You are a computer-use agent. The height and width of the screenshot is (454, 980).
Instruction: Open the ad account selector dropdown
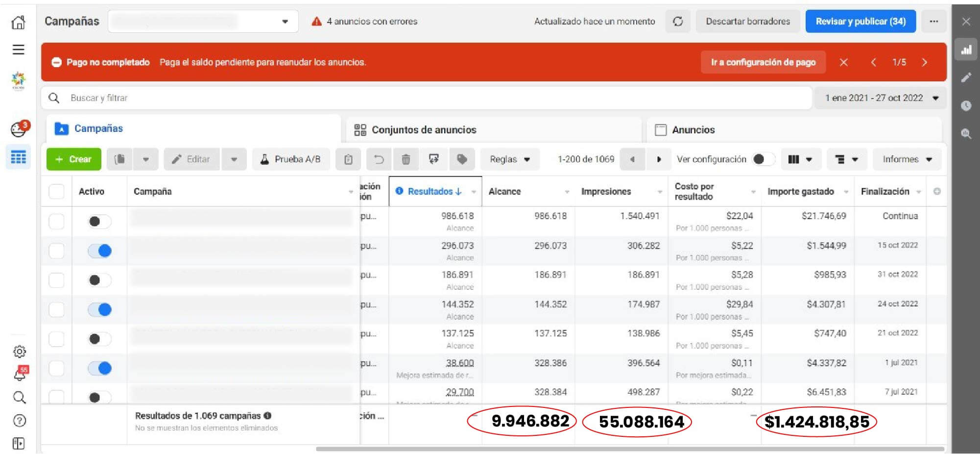click(203, 22)
